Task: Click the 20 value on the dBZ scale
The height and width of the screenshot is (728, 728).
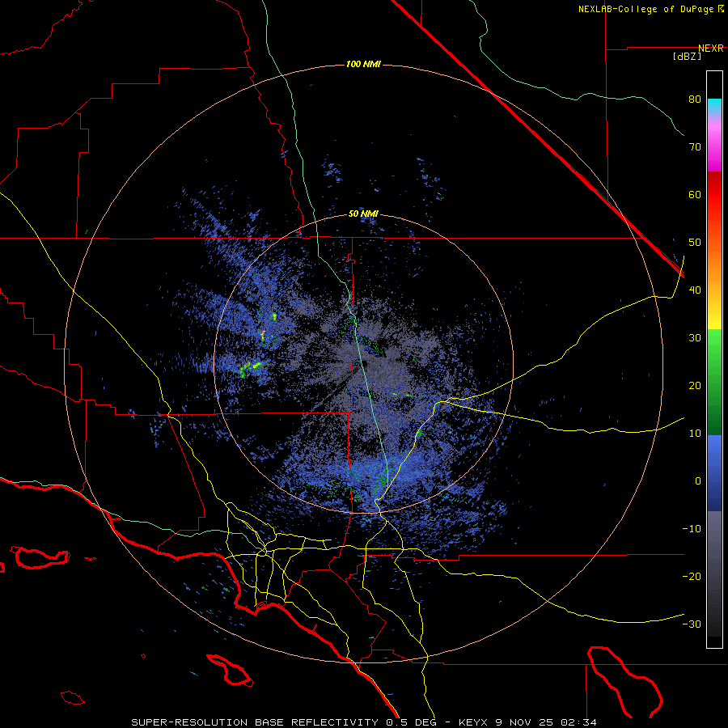Action: point(695,385)
